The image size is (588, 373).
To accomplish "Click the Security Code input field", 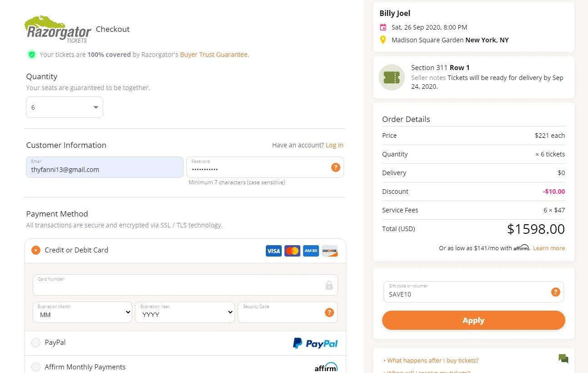I will (288, 313).
